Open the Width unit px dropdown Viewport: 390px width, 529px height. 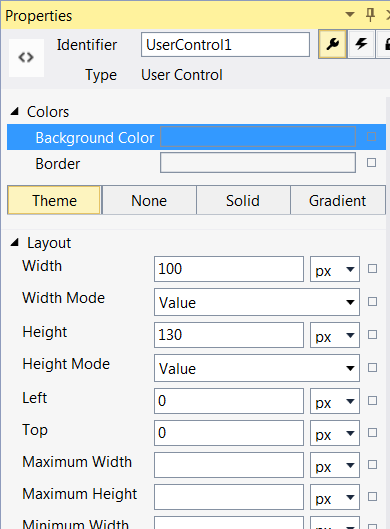point(335,269)
